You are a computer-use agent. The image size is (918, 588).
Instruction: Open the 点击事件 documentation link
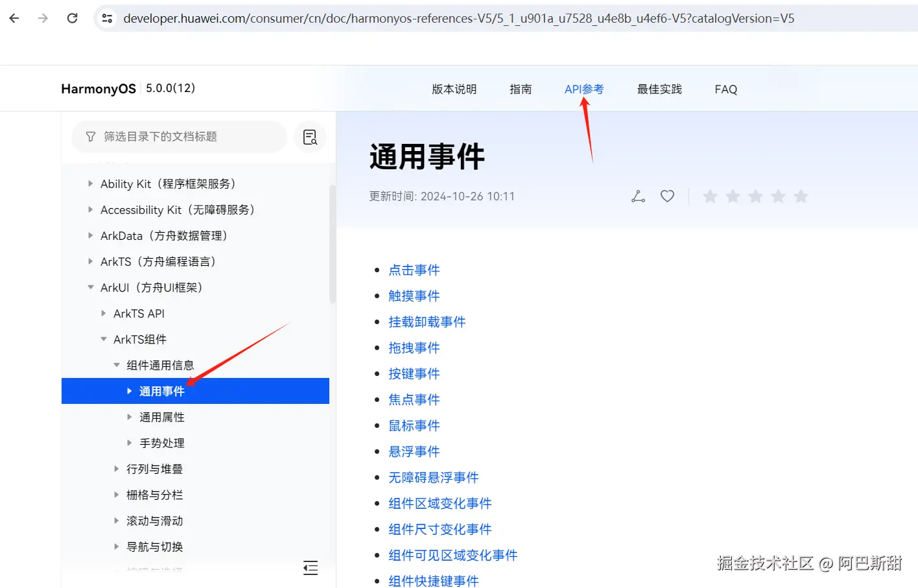click(x=414, y=270)
